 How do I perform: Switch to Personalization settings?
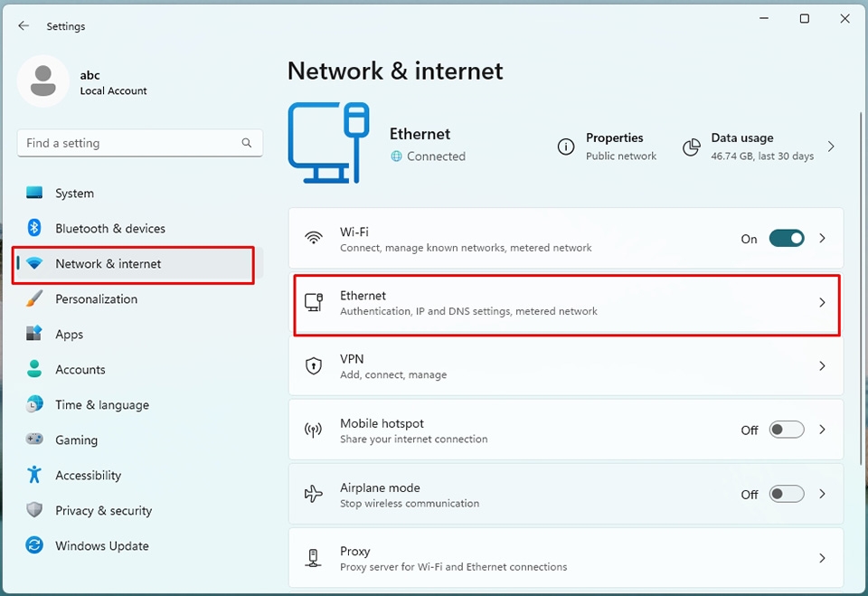tap(96, 298)
